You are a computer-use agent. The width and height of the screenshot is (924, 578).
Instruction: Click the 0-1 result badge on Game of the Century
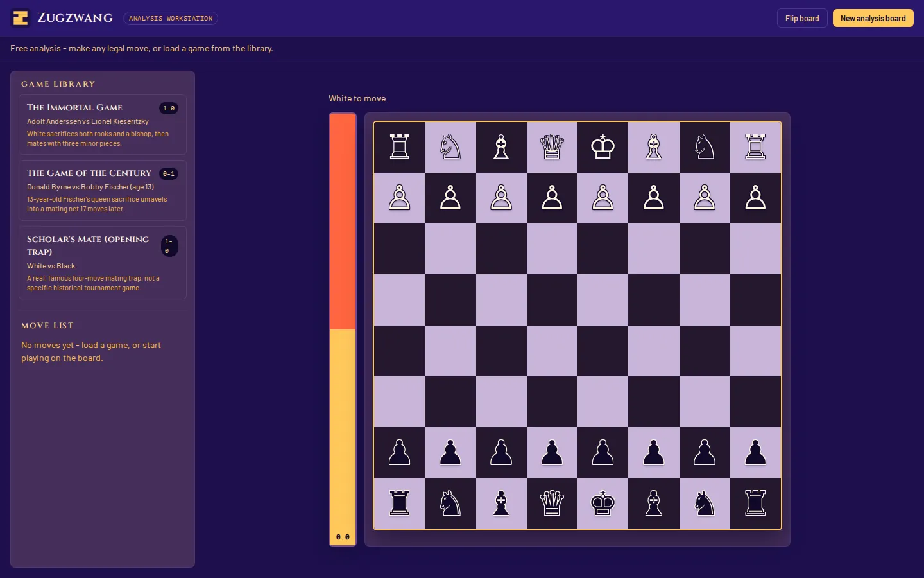[169, 174]
